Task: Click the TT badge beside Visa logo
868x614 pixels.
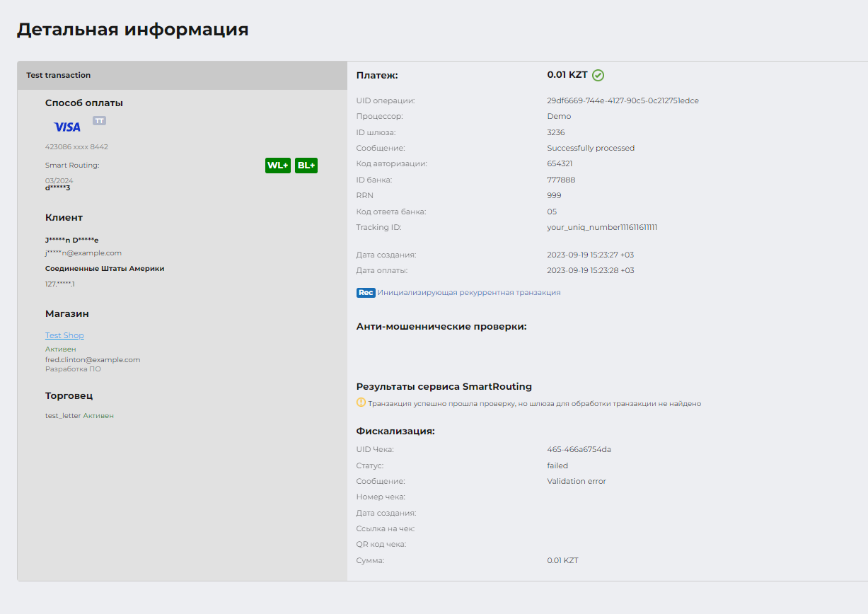Action: (100, 121)
